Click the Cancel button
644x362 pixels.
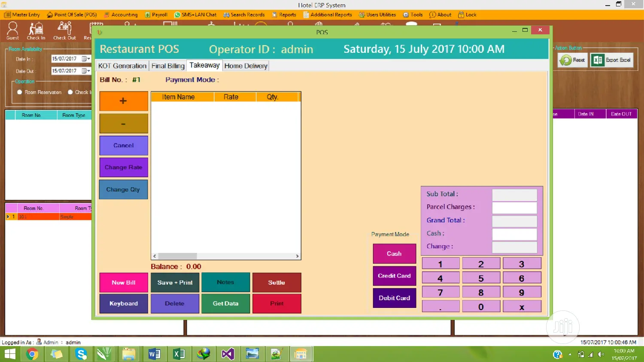click(124, 146)
